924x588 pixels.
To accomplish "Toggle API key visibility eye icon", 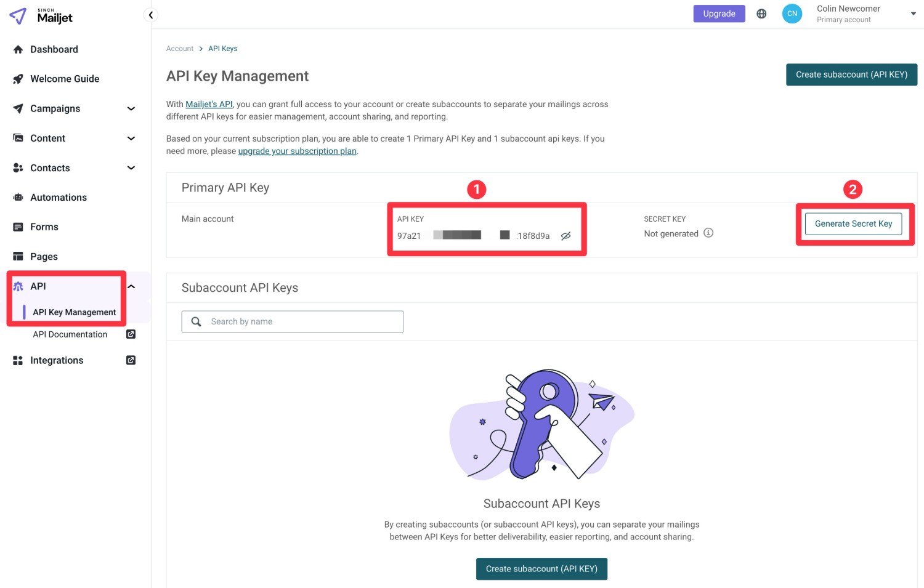I will (565, 236).
